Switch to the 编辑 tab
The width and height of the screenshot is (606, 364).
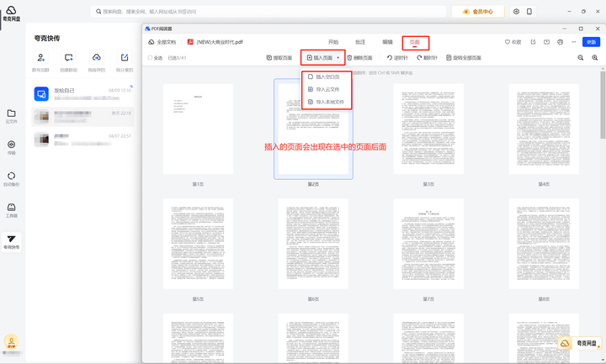tap(387, 42)
